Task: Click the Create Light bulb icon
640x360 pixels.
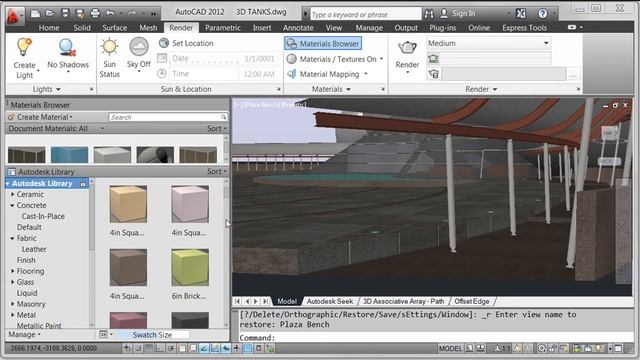Action: tap(24, 47)
